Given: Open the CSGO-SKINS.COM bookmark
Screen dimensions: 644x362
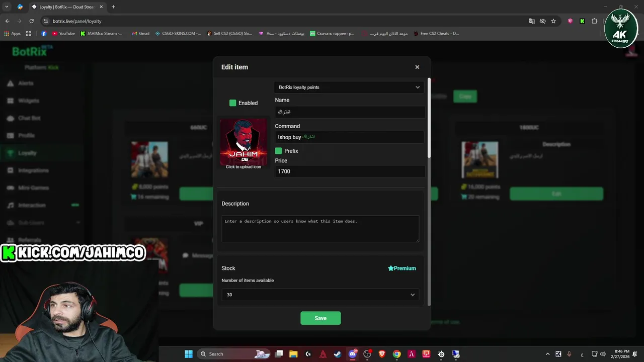Looking at the screenshot, I should pyautogui.click(x=178, y=34).
